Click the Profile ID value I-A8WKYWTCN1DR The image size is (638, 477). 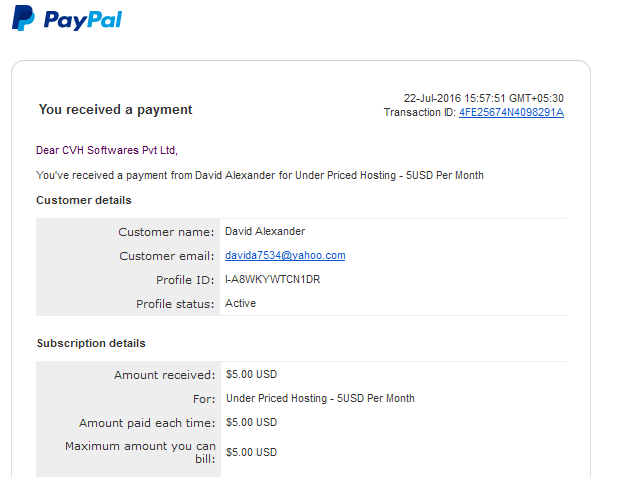[x=272, y=279]
